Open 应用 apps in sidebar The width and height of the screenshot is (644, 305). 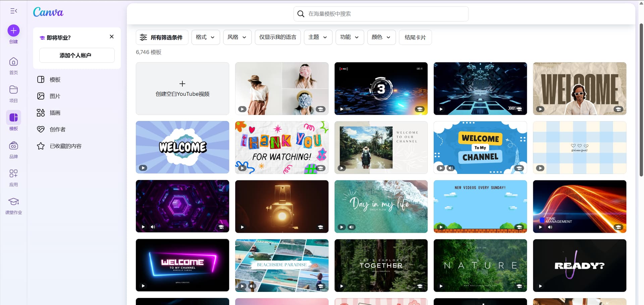(x=13, y=178)
